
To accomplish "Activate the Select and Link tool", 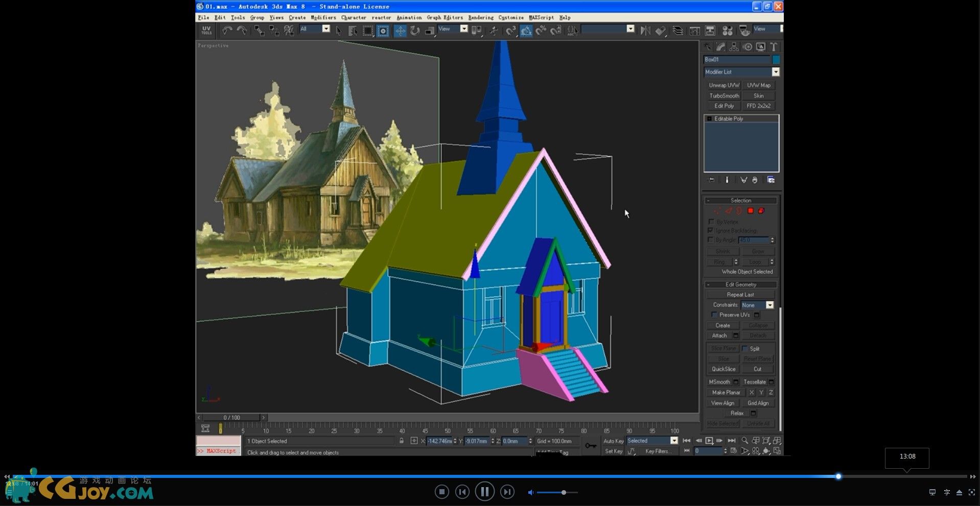I will point(259,31).
